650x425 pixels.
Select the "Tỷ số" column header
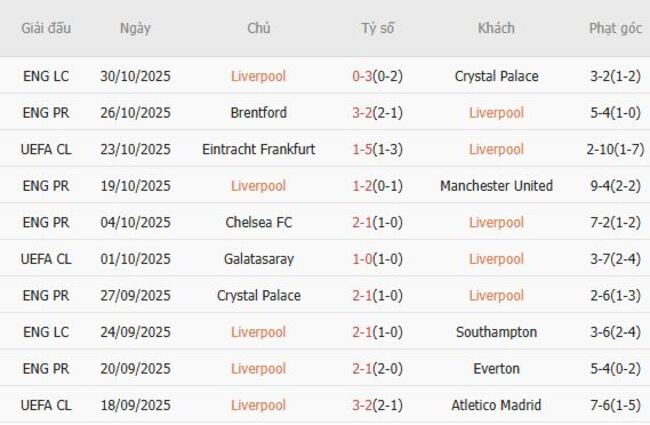point(378,28)
